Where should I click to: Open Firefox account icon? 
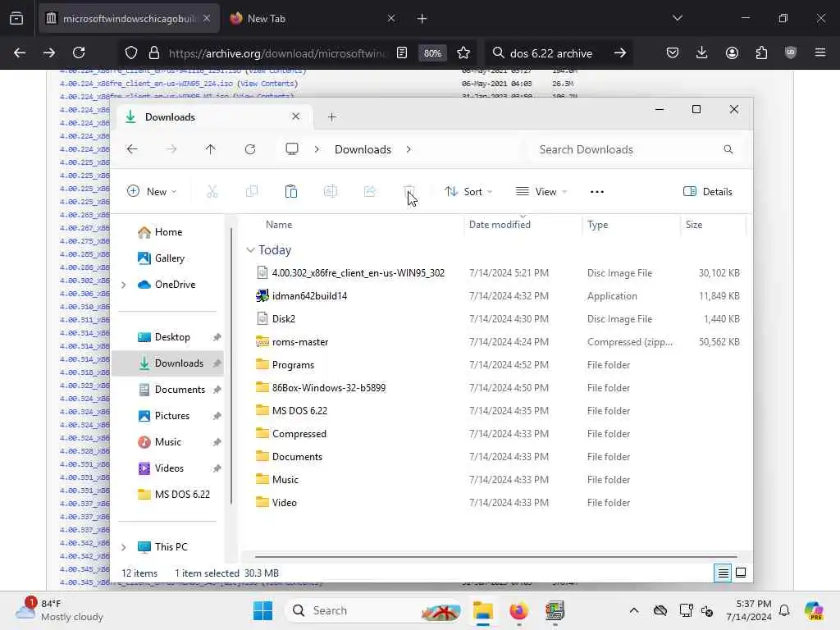[732, 52]
